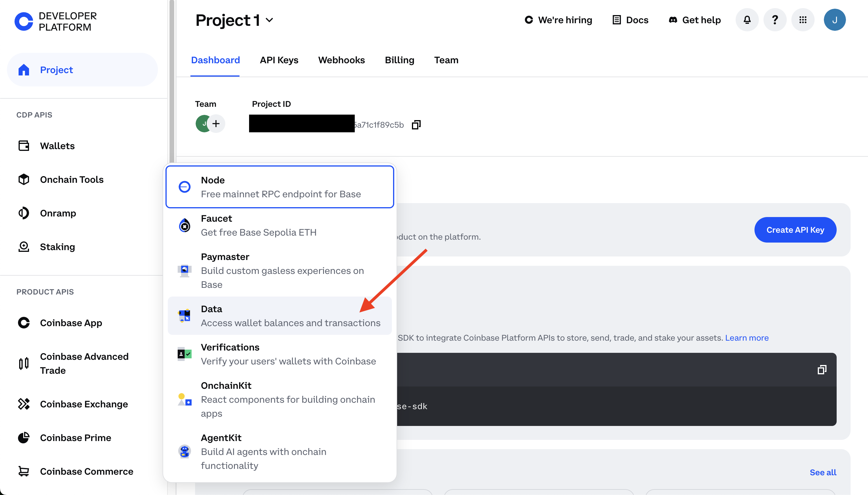The image size is (868, 495).
Task: Select Faucet from the Onchain Tools menu
Action: 280,225
